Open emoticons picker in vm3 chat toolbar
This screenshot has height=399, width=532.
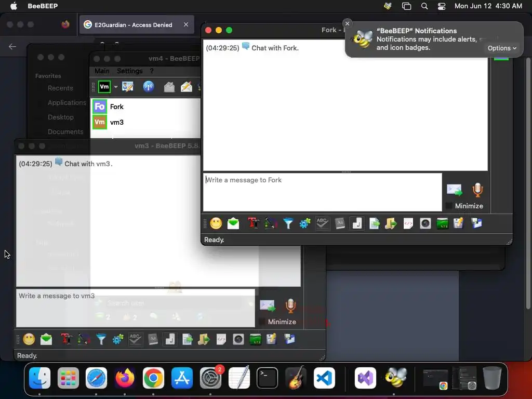click(x=29, y=339)
